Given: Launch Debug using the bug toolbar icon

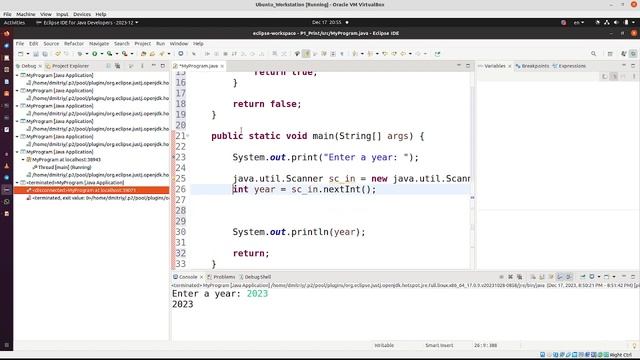Looking at the screenshot, I should tap(80, 54).
